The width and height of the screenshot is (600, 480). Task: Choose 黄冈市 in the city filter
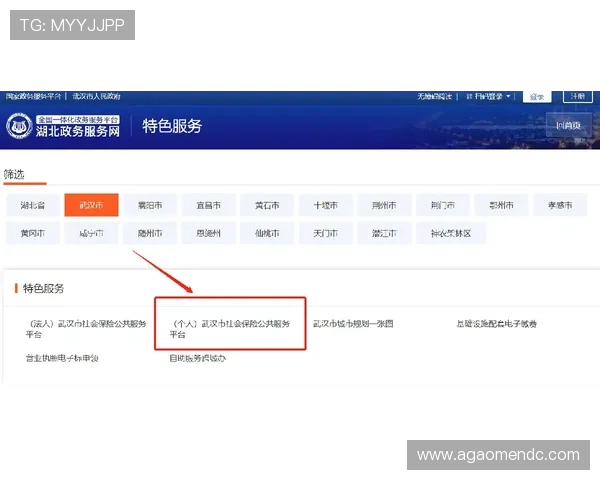click(x=33, y=233)
